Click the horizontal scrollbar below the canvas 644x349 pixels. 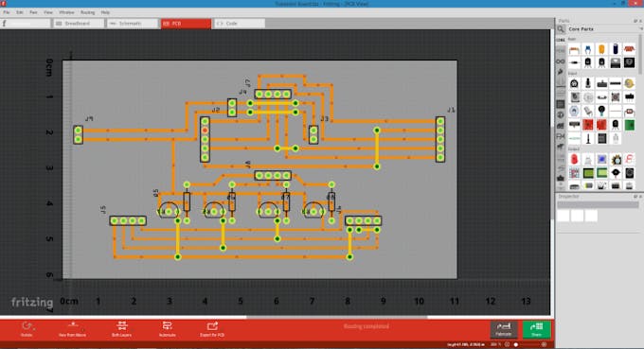[337, 317]
